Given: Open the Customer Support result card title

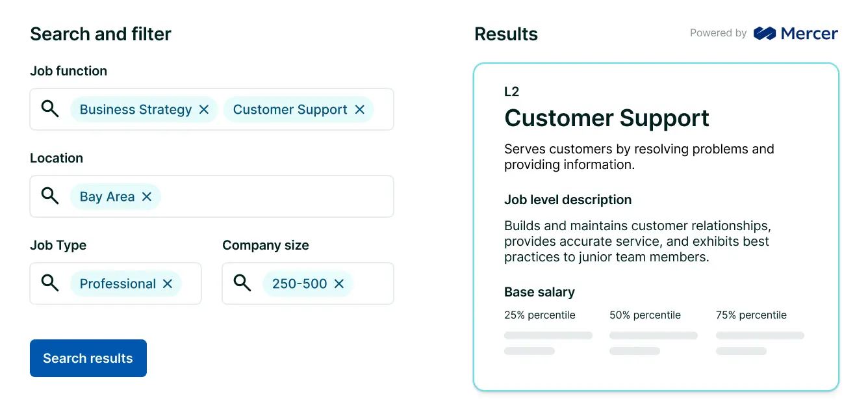Looking at the screenshot, I should (x=606, y=118).
